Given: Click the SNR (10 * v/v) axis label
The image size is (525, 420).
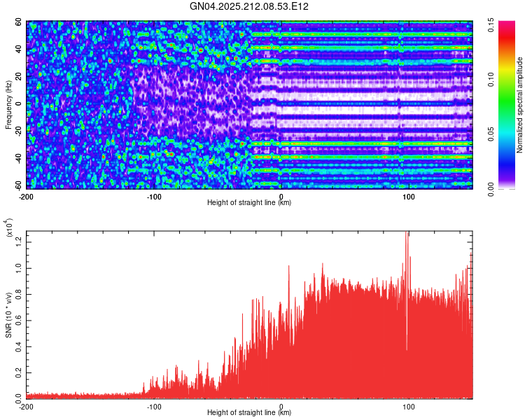Looking at the screenshot, I should click(8, 315).
